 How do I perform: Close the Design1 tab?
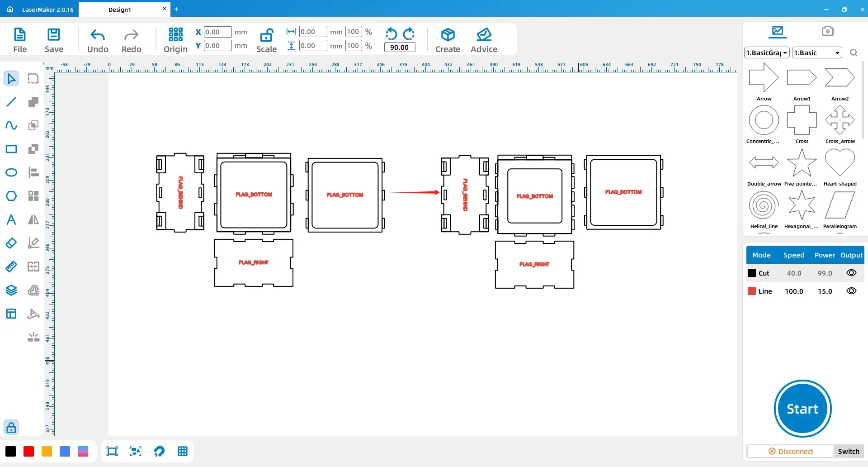[164, 9]
